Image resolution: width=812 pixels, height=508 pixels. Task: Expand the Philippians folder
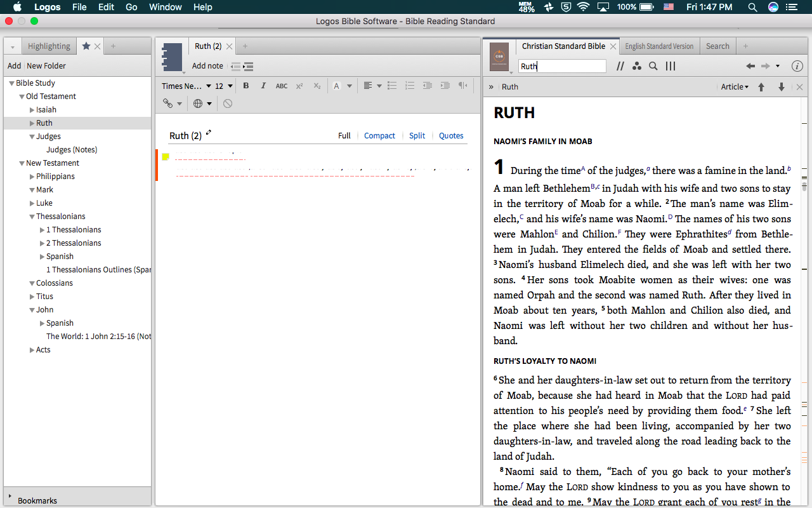coord(32,177)
